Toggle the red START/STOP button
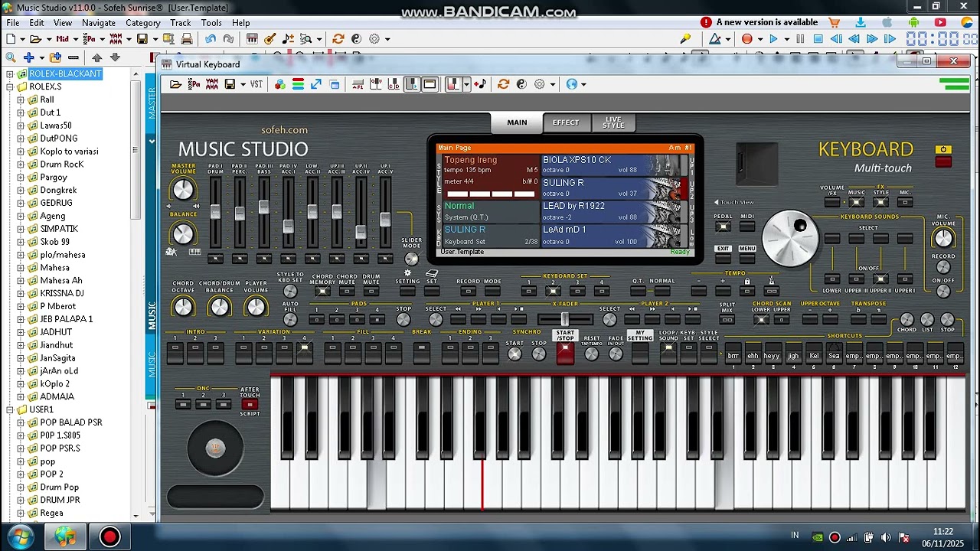980x551 pixels. pyautogui.click(x=565, y=353)
